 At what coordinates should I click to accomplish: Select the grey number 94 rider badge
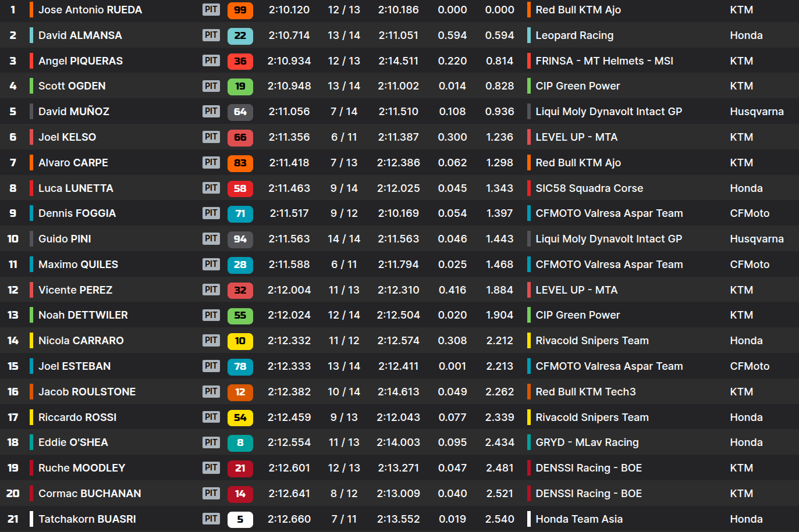pyautogui.click(x=240, y=239)
